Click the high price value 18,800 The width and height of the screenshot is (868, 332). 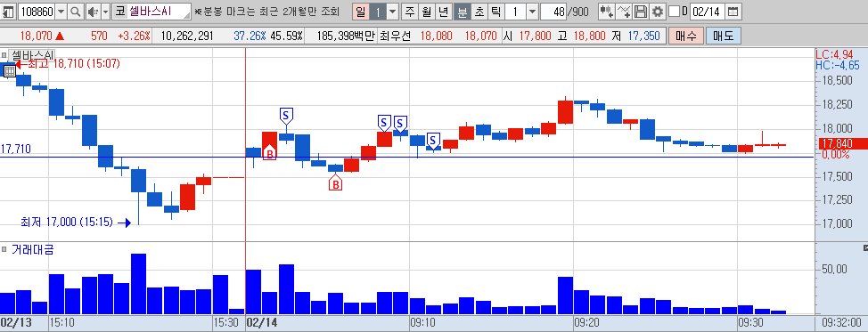589,36
